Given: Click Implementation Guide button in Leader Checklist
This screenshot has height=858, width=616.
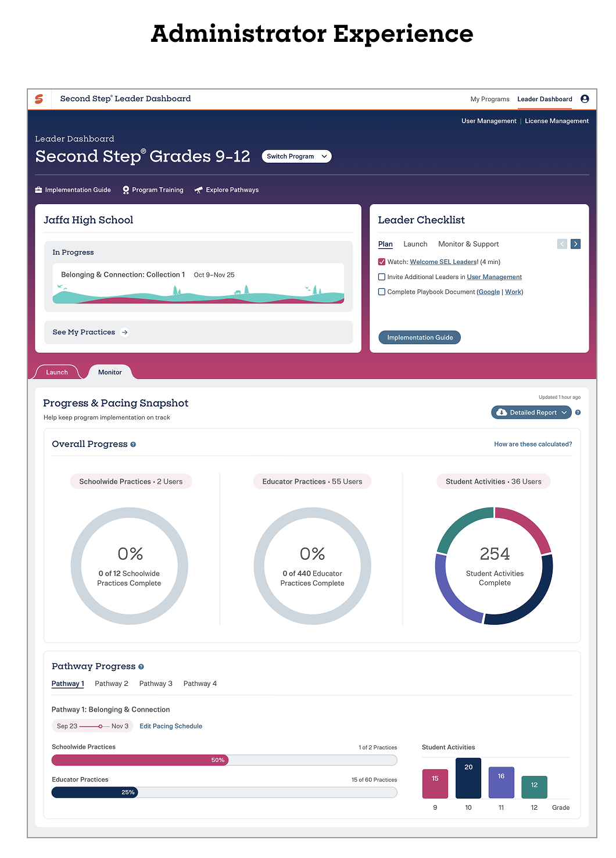Looking at the screenshot, I should pyautogui.click(x=420, y=338).
